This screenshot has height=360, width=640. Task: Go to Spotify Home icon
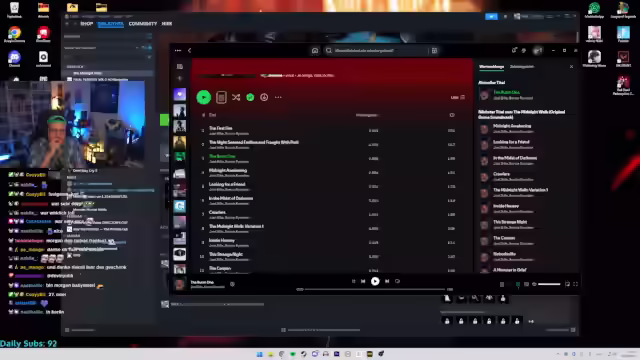315,51
